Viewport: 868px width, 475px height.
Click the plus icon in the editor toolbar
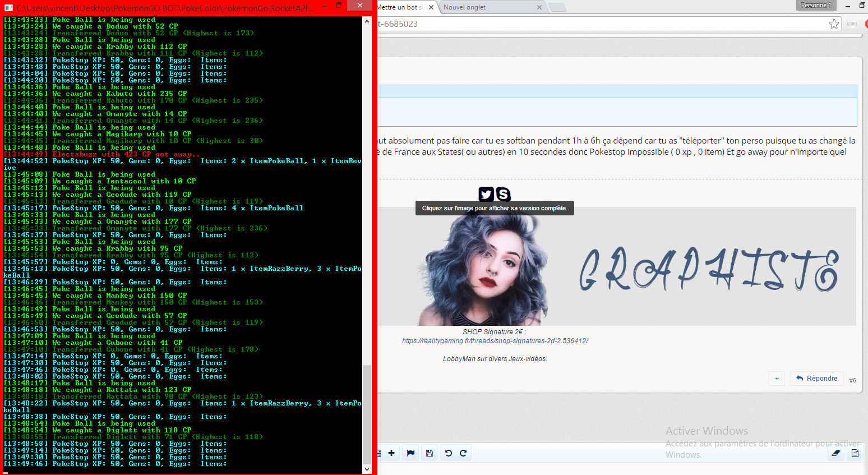coord(391,453)
